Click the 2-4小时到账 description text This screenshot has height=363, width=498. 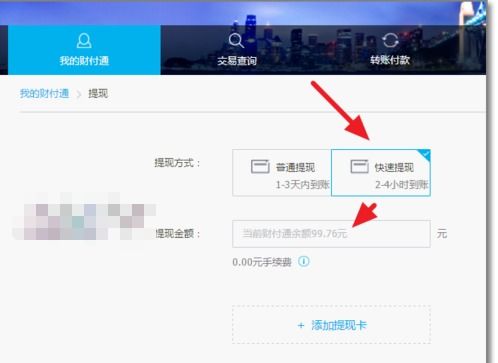pyautogui.click(x=402, y=184)
